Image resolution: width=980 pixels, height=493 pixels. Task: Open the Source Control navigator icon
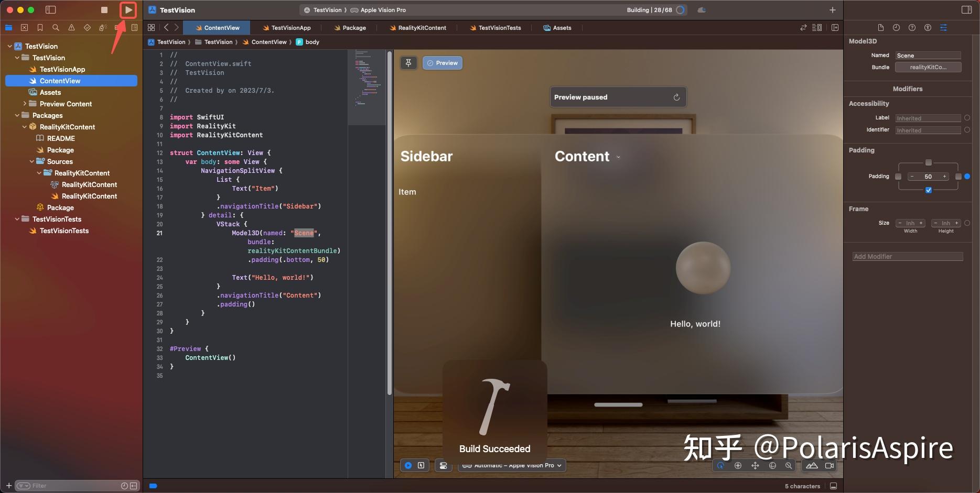pos(24,28)
